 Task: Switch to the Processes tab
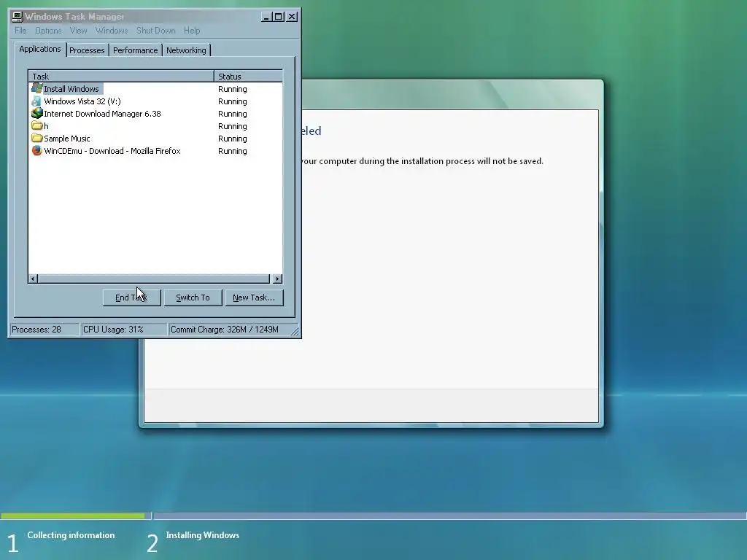[x=87, y=50]
